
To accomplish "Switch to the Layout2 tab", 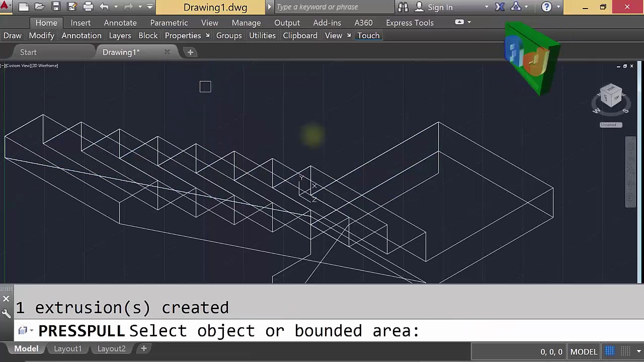I will coord(111,348).
